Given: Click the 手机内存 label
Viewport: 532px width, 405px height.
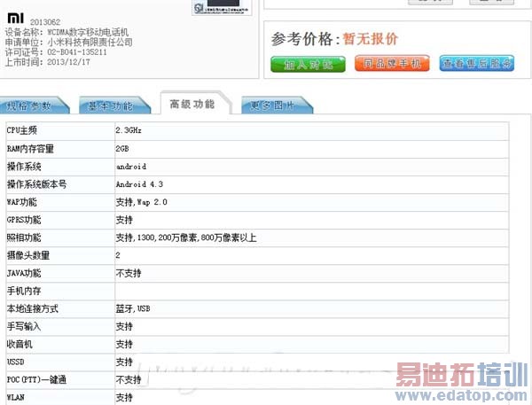Looking at the screenshot, I should [x=24, y=291].
